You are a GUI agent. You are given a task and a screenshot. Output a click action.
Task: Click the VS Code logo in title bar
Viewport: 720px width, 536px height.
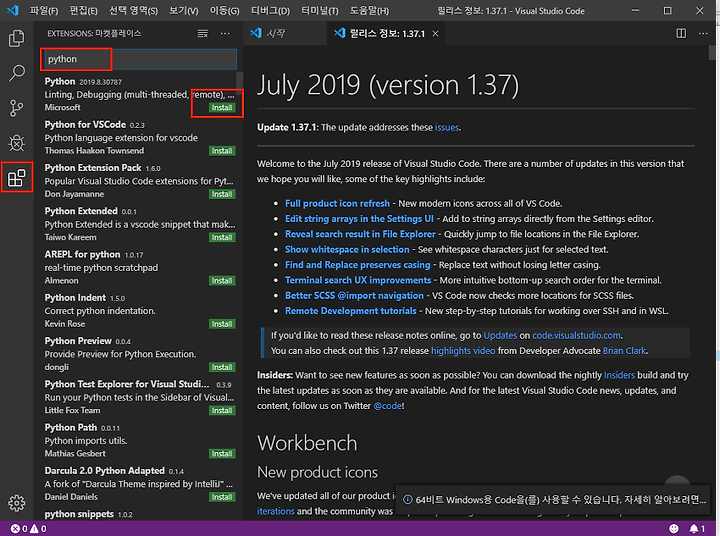click(x=13, y=10)
